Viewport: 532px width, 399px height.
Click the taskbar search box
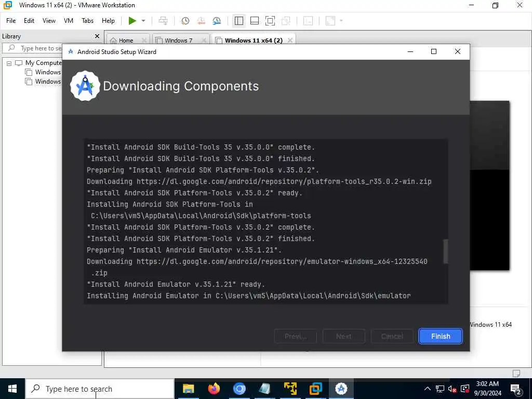click(x=100, y=389)
